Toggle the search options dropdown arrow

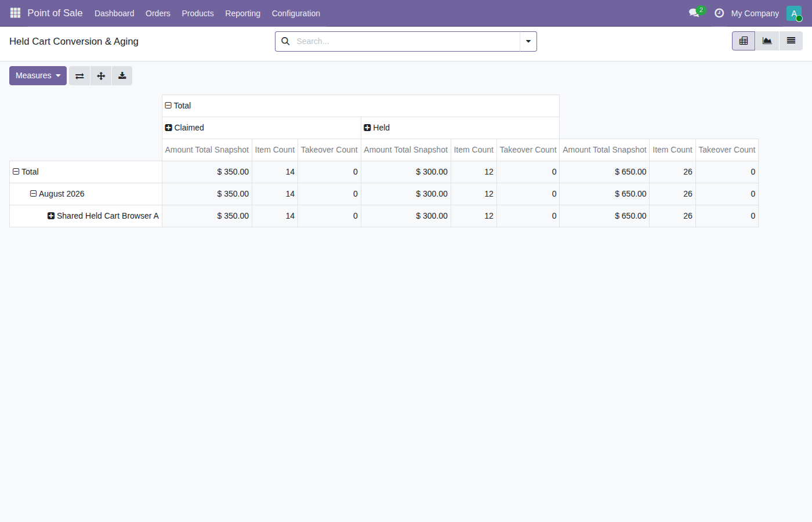coord(528,42)
